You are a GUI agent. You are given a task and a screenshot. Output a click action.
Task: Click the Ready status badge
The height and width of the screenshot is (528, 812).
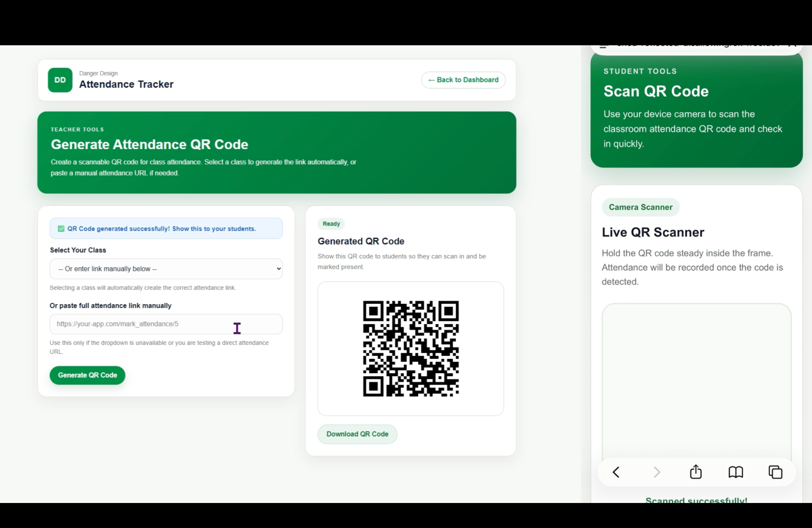pyautogui.click(x=331, y=224)
